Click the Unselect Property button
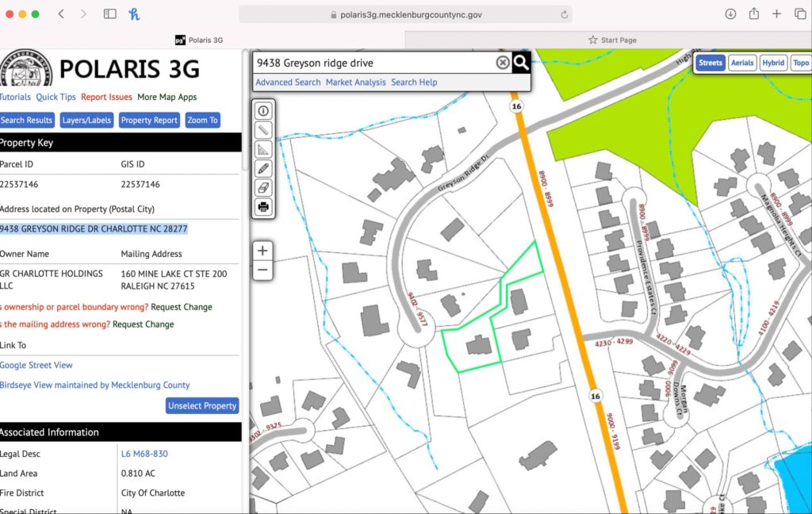Screen dimensions: 812x514 (202, 405)
